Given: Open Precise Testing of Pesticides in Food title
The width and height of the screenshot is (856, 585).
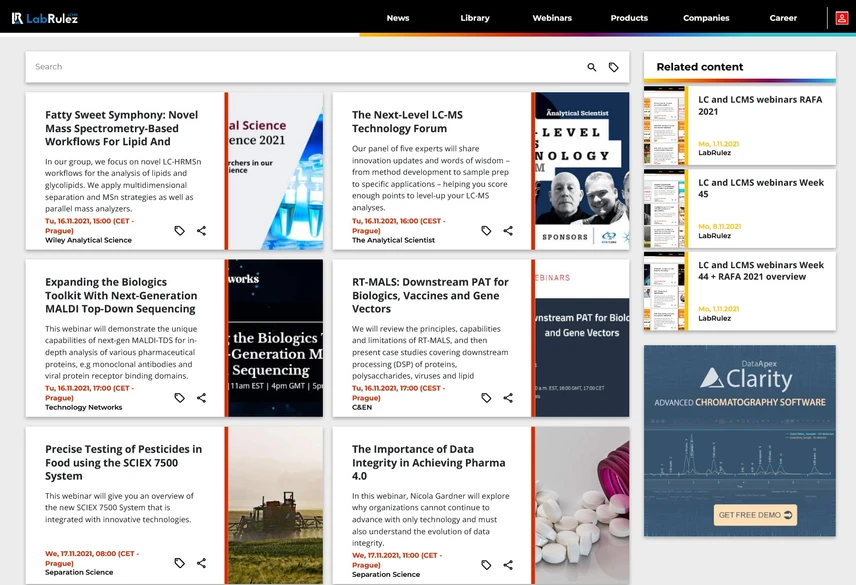Looking at the screenshot, I should [x=123, y=462].
